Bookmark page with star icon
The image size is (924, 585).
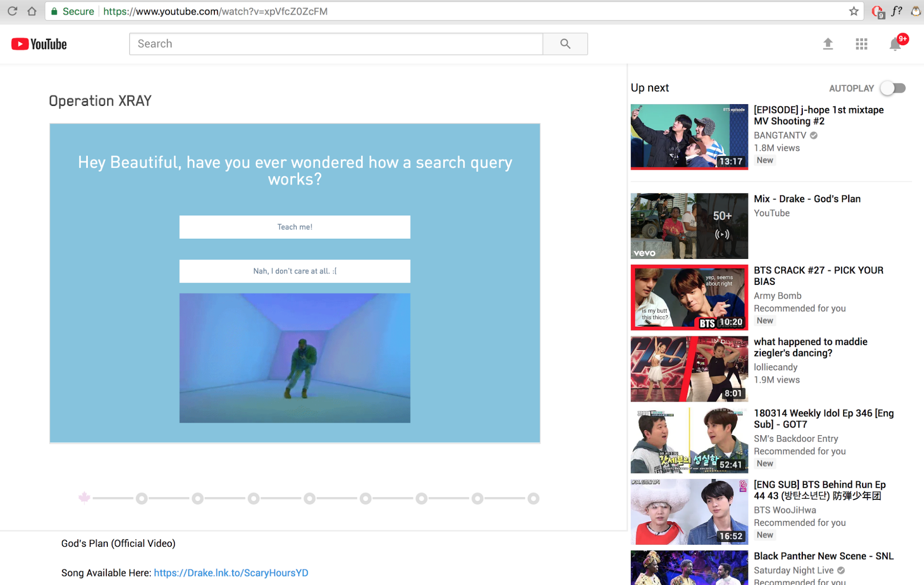pos(854,11)
